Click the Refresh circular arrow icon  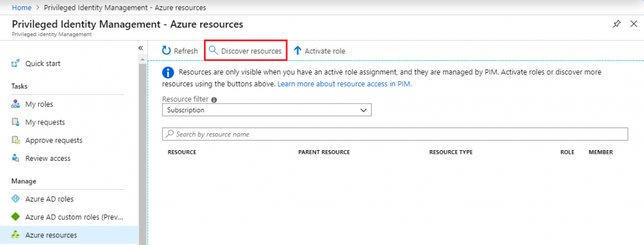pos(166,50)
